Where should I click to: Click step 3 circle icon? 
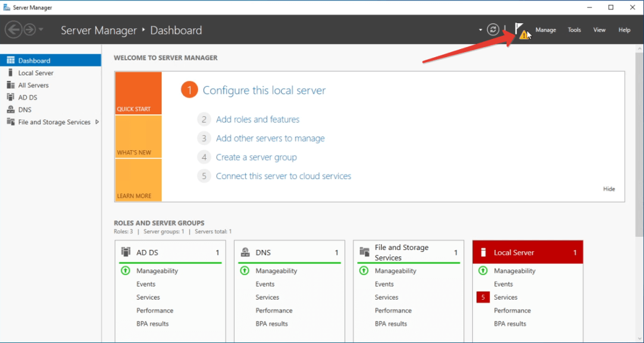point(204,138)
